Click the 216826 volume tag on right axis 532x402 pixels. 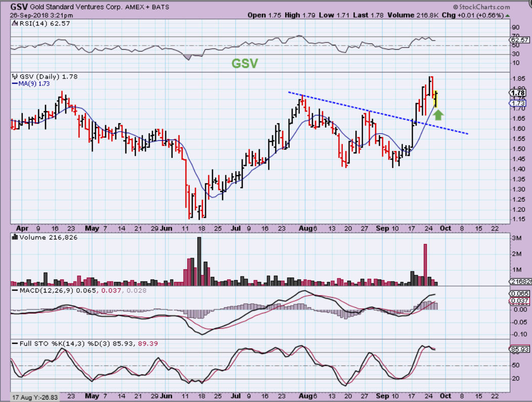click(x=521, y=282)
